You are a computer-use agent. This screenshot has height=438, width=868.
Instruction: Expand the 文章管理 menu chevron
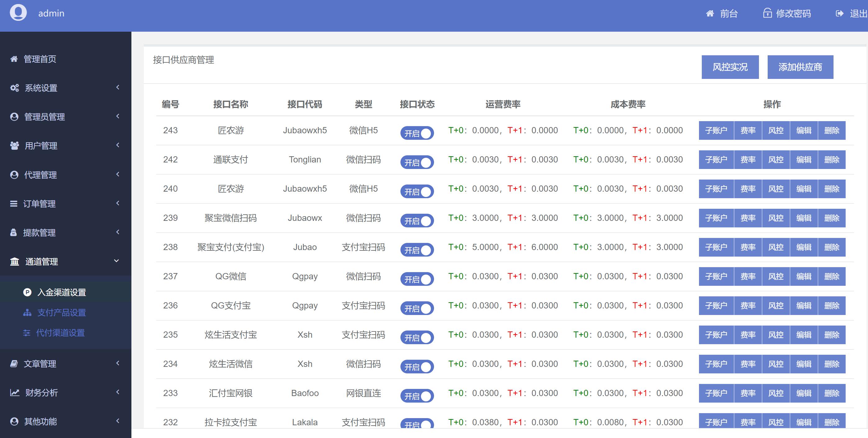(118, 363)
